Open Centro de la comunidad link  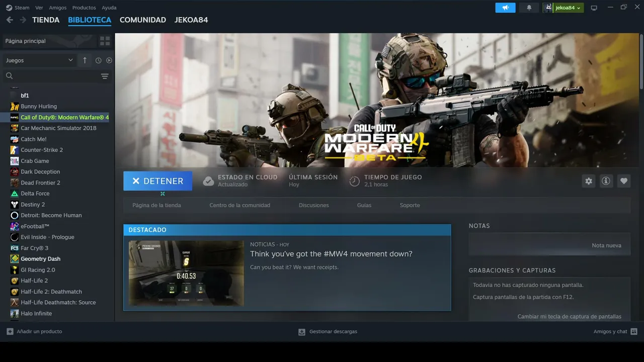[x=240, y=205]
